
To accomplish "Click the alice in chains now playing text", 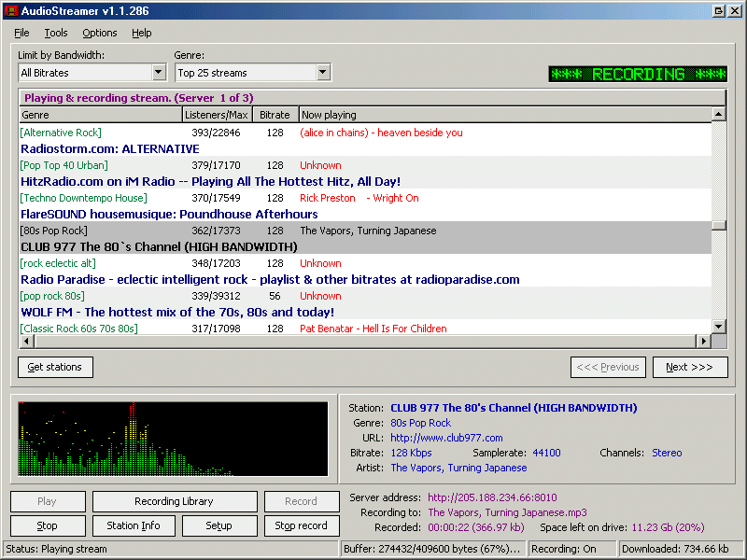I will 381,133.
